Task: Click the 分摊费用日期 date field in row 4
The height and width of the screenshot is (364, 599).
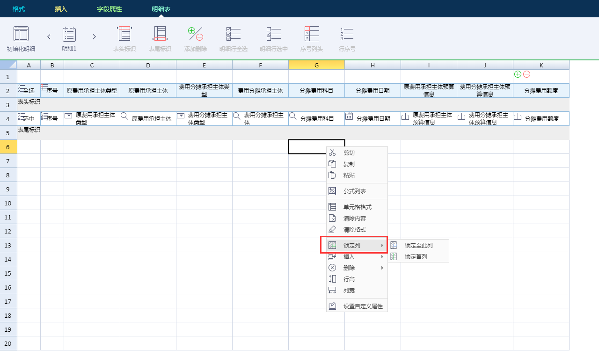Action: pos(373,119)
